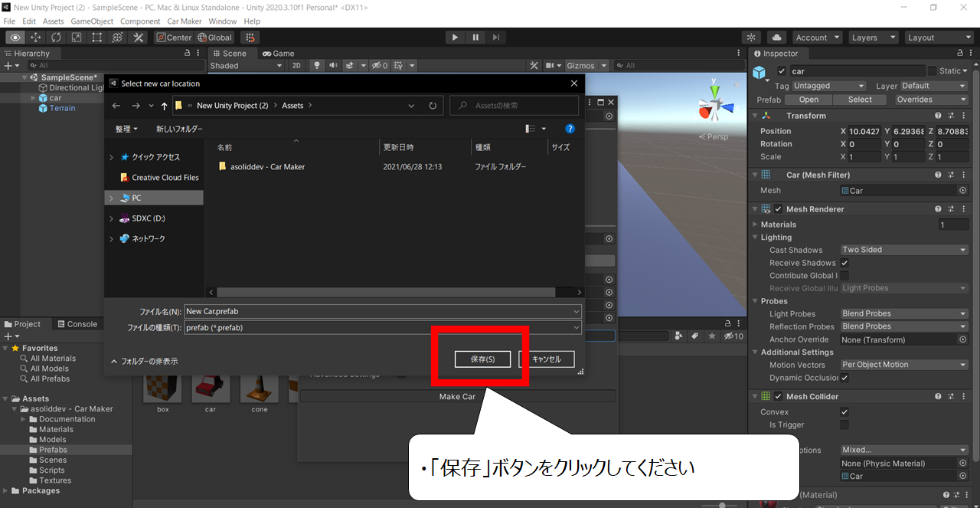Open custom editor tools wrench icon
Image resolution: width=980 pixels, height=508 pixels.
(139, 37)
